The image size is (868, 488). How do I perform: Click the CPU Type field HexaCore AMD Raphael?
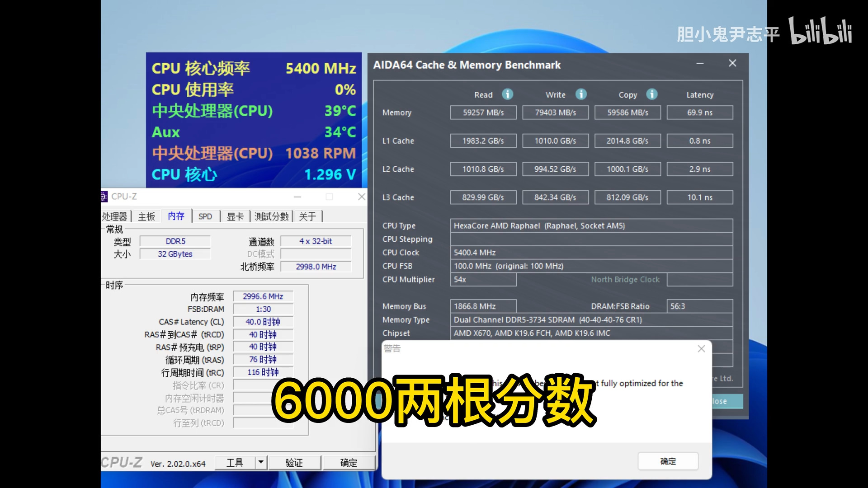[591, 225]
